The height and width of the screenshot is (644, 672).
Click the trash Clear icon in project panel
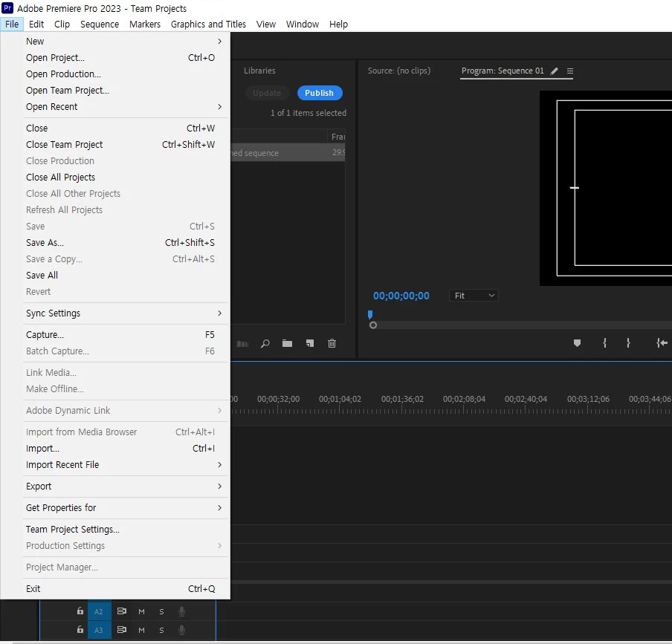point(332,343)
